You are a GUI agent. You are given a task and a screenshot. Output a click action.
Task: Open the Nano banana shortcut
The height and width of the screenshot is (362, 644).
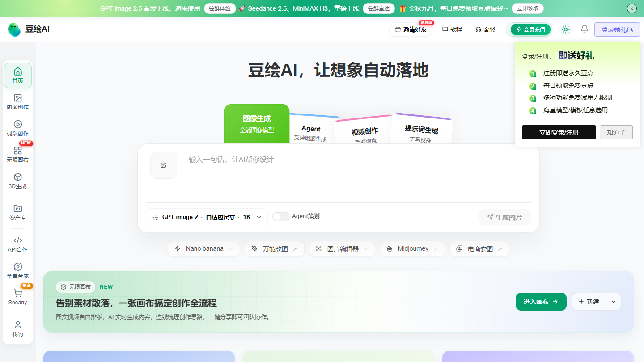[x=204, y=249]
